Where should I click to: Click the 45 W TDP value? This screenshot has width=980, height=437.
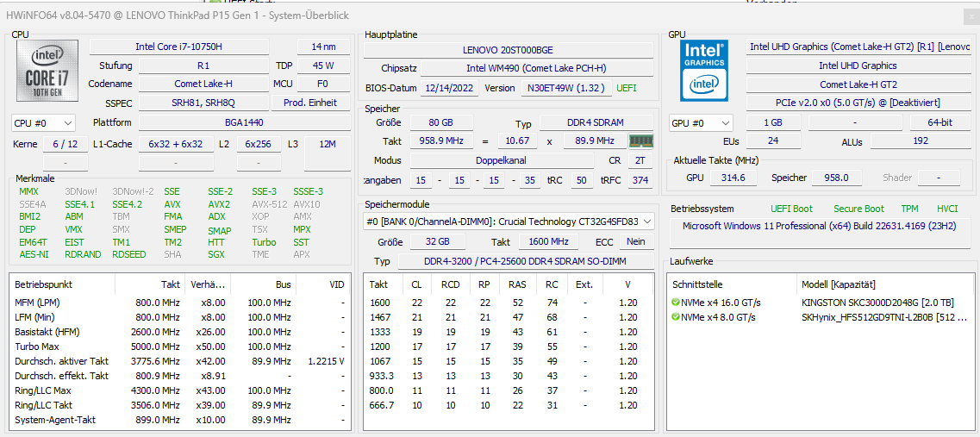[324, 65]
